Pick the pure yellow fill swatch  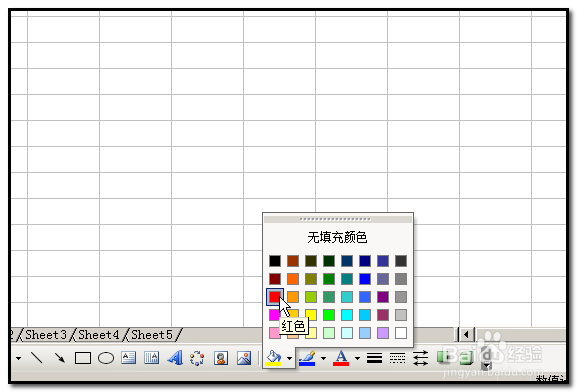click(x=311, y=315)
